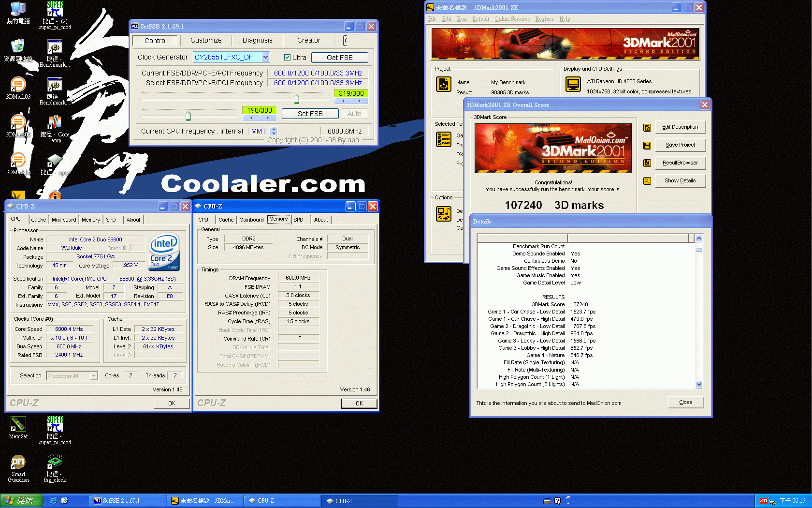812x508 pixels.
Task: Click the Select FSB frequency field in SetFSB
Action: coord(318,83)
